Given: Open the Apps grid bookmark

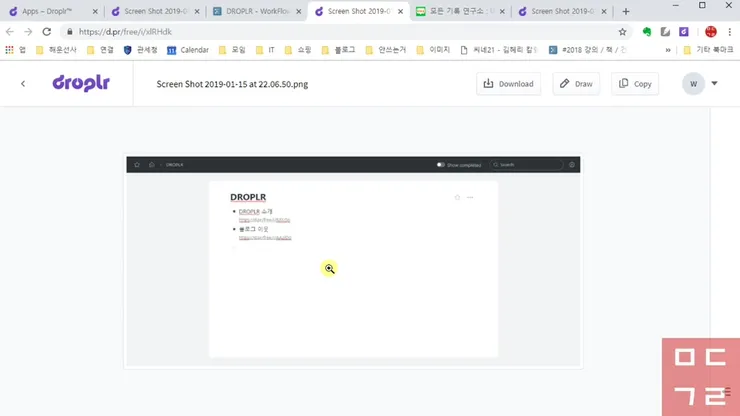Looking at the screenshot, I should point(15,50).
